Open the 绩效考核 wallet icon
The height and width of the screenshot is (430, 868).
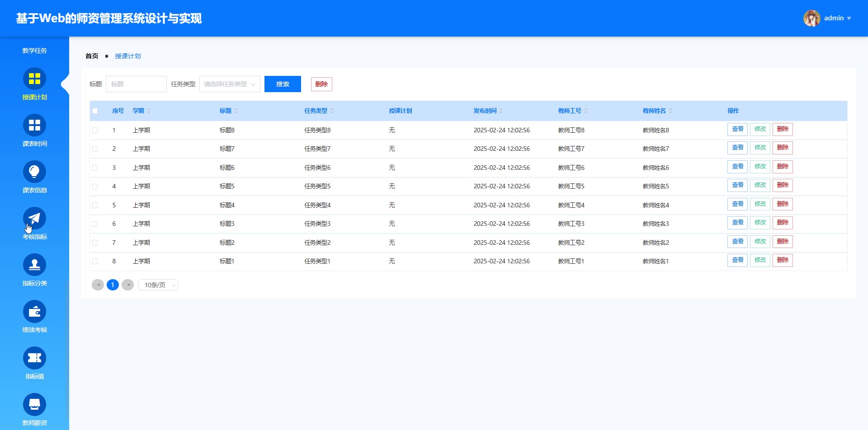point(34,312)
